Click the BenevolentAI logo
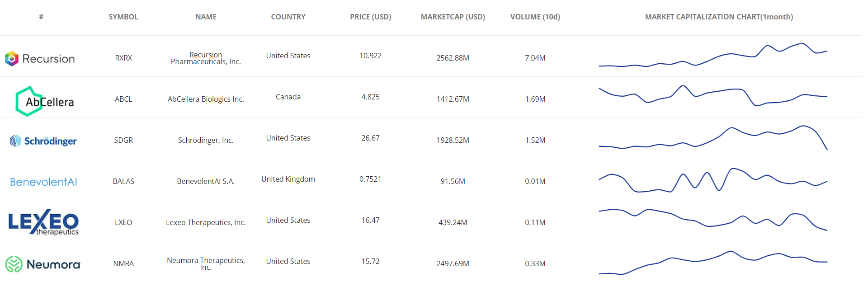 coord(43,182)
